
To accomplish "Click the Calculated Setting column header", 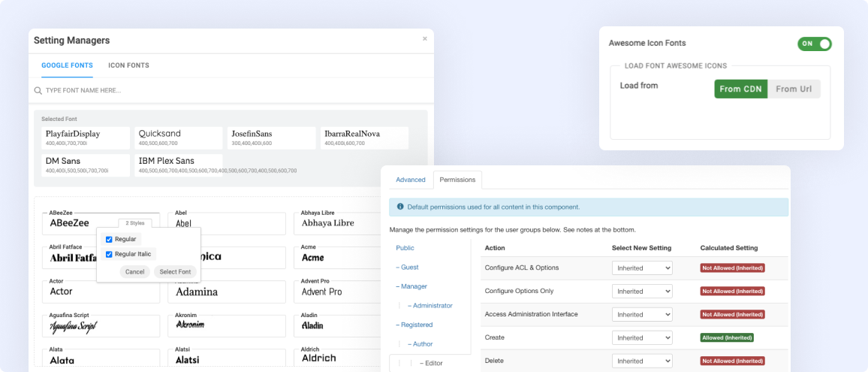I will point(729,248).
